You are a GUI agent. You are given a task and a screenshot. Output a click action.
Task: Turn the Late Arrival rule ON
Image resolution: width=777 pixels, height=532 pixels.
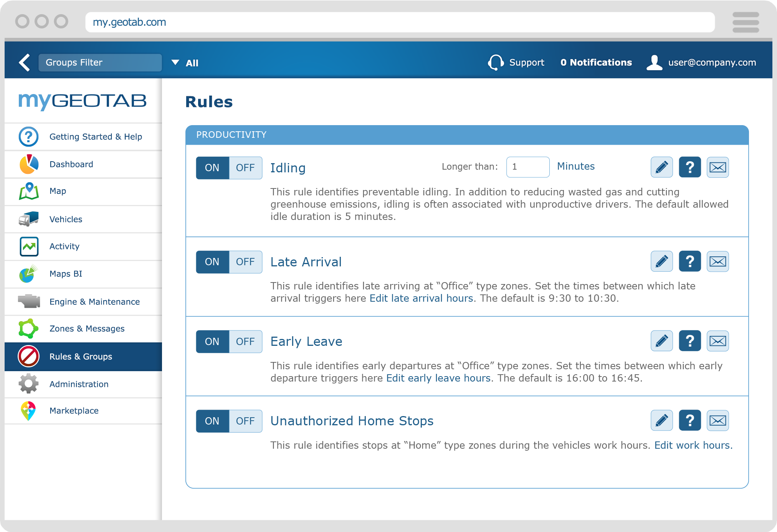(212, 262)
